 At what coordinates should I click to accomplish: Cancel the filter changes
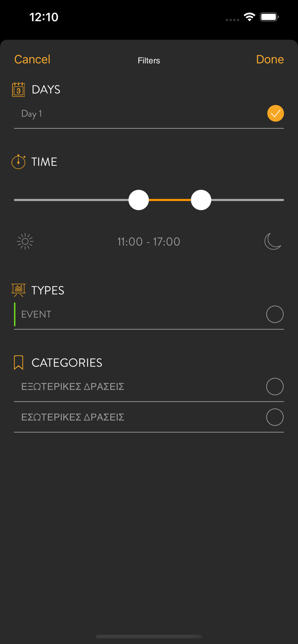click(32, 59)
